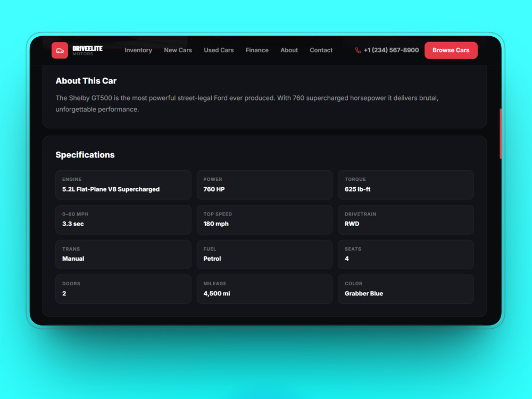Click the RWD drivetrain value
This screenshot has width=532, height=399.
pyautogui.click(x=352, y=224)
